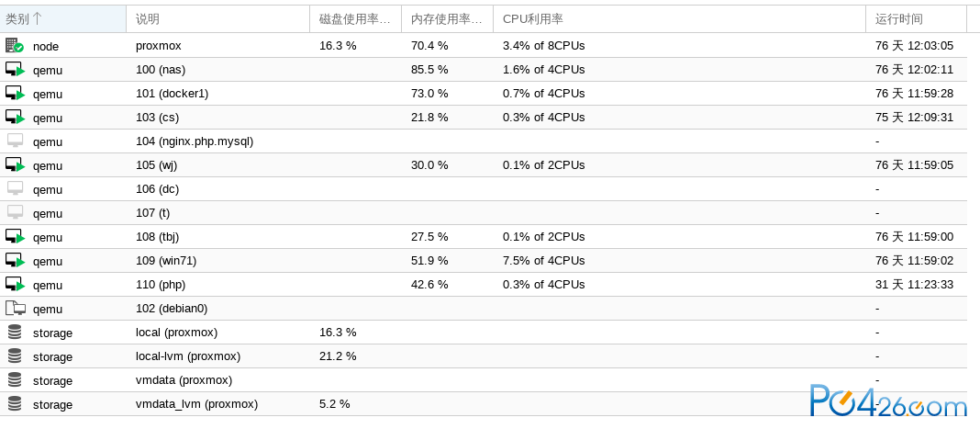Select the stopped VM icon for 107 (t)
980x429 pixels.
point(15,212)
